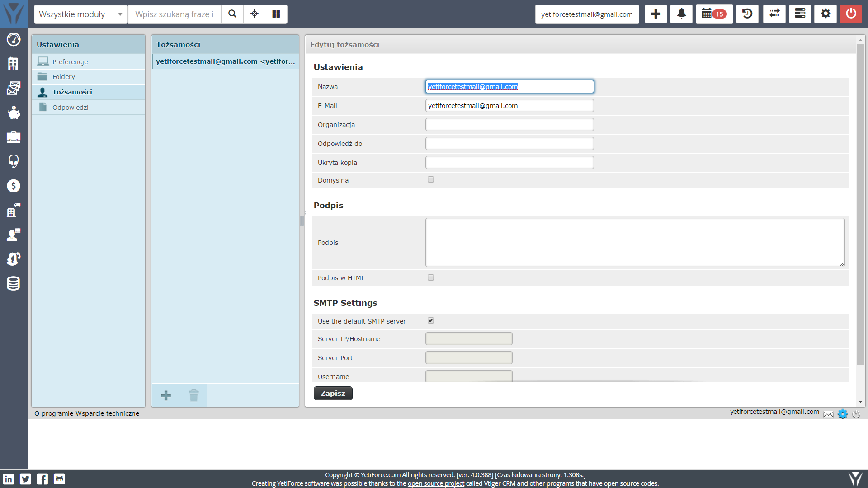Click the Organizacja input field
The width and height of the screenshot is (868, 488).
click(x=509, y=125)
